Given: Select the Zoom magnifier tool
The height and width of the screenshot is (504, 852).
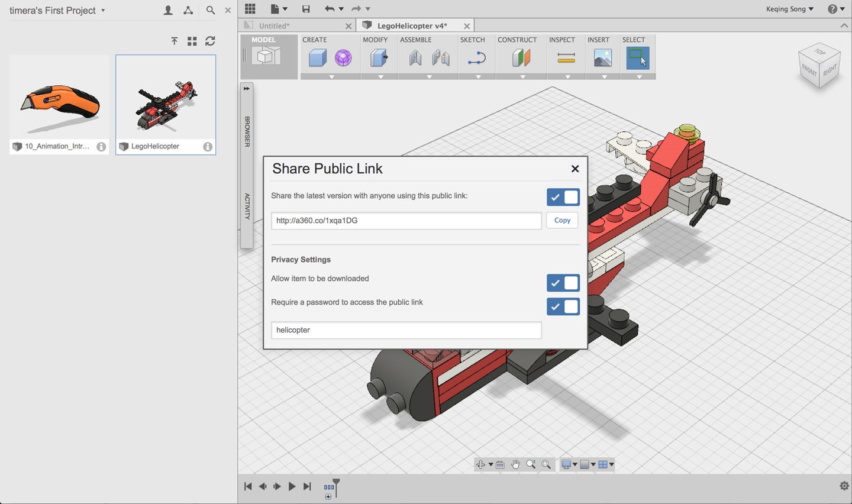Looking at the screenshot, I should coord(531,464).
